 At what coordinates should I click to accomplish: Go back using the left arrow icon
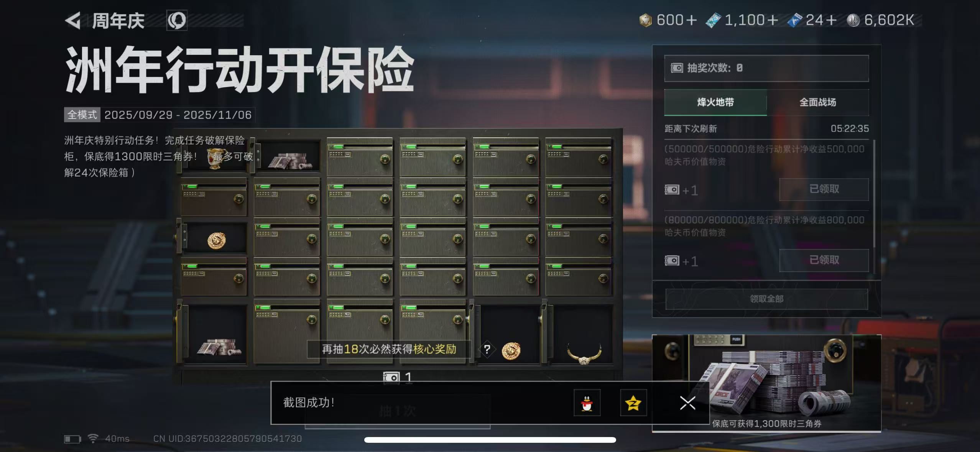click(73, 20)
